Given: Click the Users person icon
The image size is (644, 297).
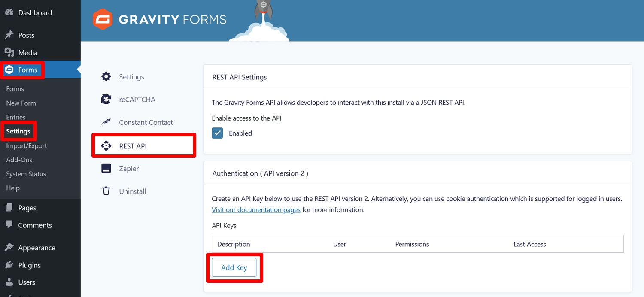Looking at the screenshot, I should coord(9,282).
